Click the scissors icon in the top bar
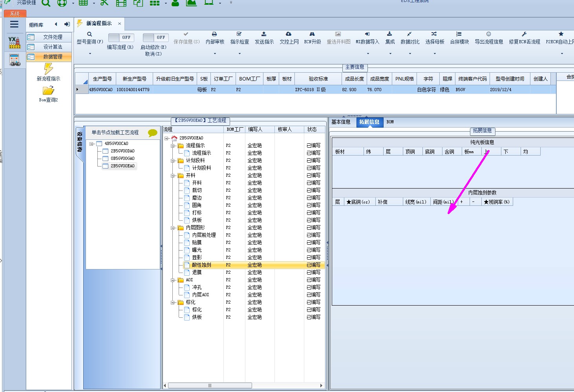Screen dimensions: 574x392 (104, 3)
